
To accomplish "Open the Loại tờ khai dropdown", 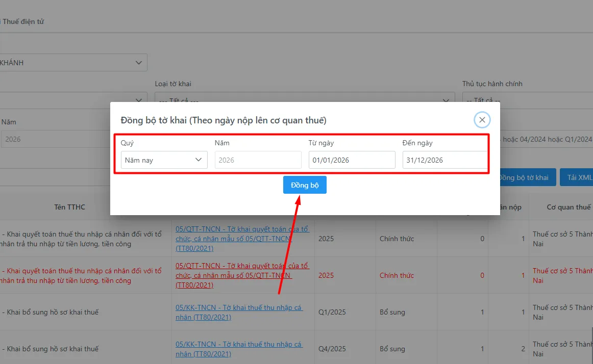I will coord(305,97).
